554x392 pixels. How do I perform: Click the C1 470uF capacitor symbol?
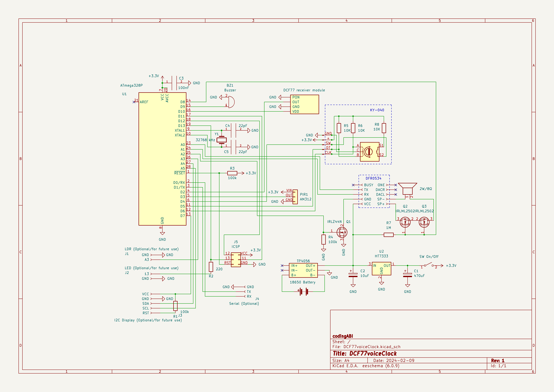408,275
